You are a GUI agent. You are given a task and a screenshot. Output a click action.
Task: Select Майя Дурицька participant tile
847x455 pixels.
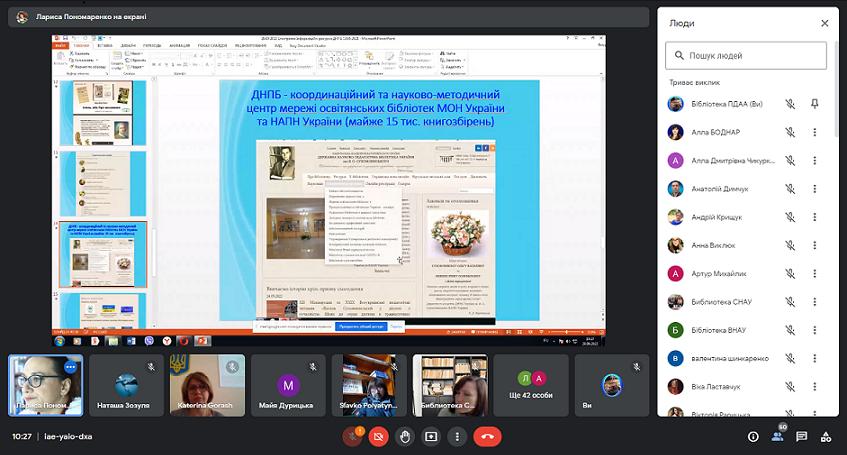click(288, 385)
